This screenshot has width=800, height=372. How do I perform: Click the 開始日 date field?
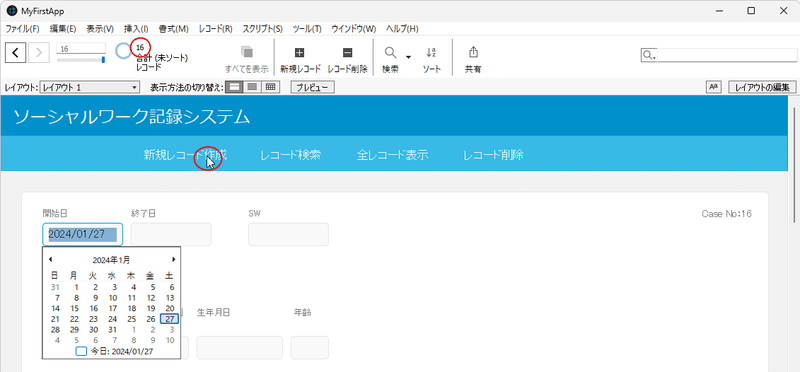coord(83,234)
